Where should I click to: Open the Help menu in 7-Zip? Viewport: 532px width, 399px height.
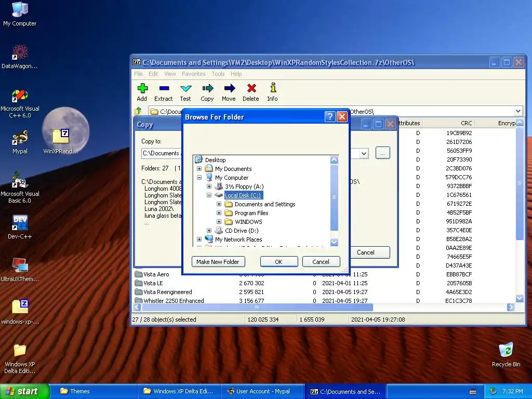click(236, 74)
